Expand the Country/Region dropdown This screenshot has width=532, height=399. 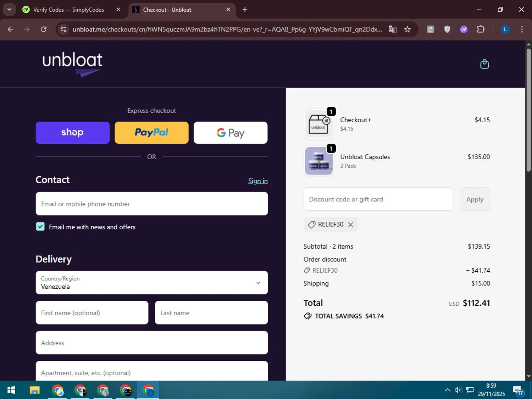click(152, 283)
